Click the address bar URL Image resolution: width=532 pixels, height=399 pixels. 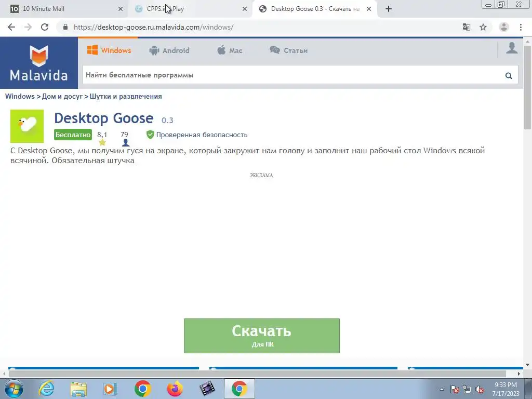[153, 27]
